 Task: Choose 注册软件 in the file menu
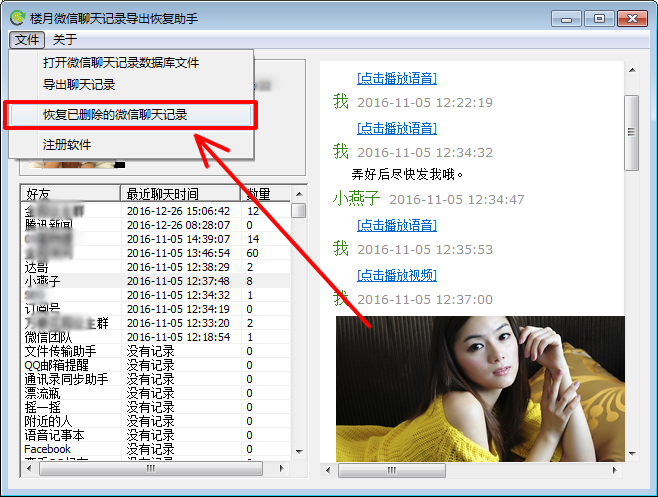pyautogui.click(x=67, y=145)
